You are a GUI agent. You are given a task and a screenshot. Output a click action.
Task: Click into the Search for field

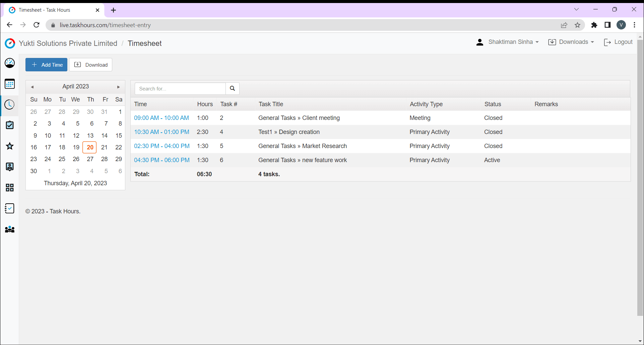(x=180, y=88)
